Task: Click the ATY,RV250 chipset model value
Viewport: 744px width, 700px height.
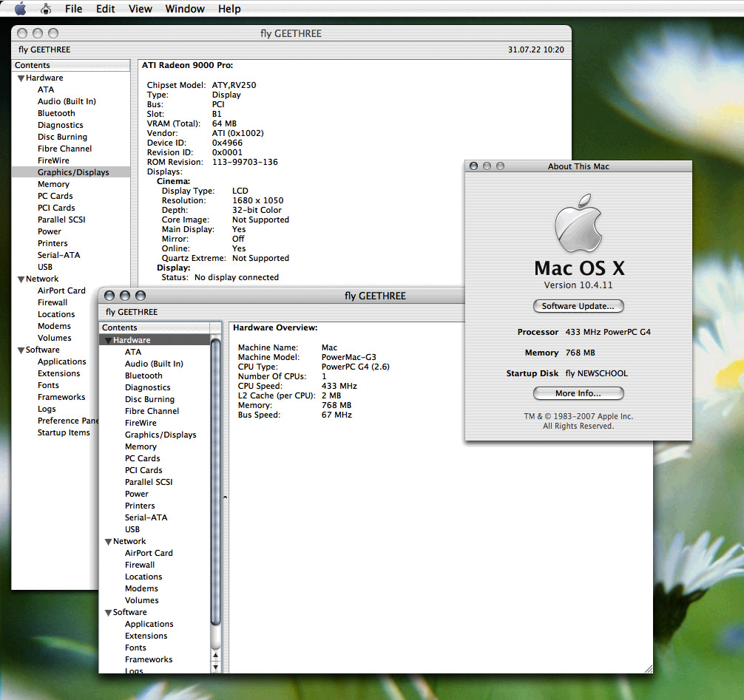Action: pyautogui.click(x=234, y=85)
